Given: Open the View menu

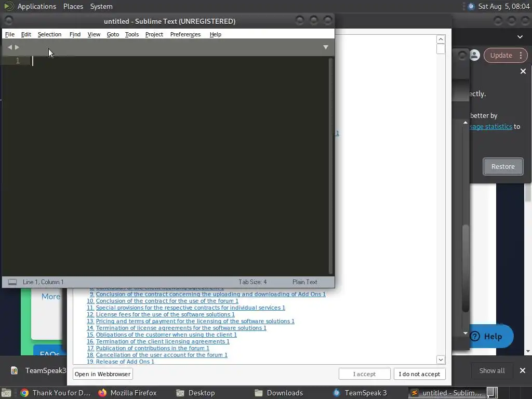Looking at the screenshot, I should tap(94, 34).
